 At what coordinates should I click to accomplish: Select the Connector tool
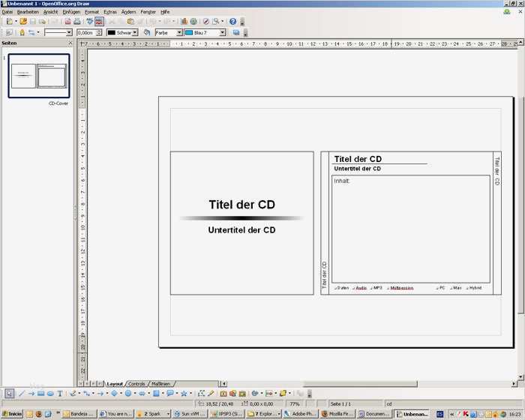pos(87,394)
